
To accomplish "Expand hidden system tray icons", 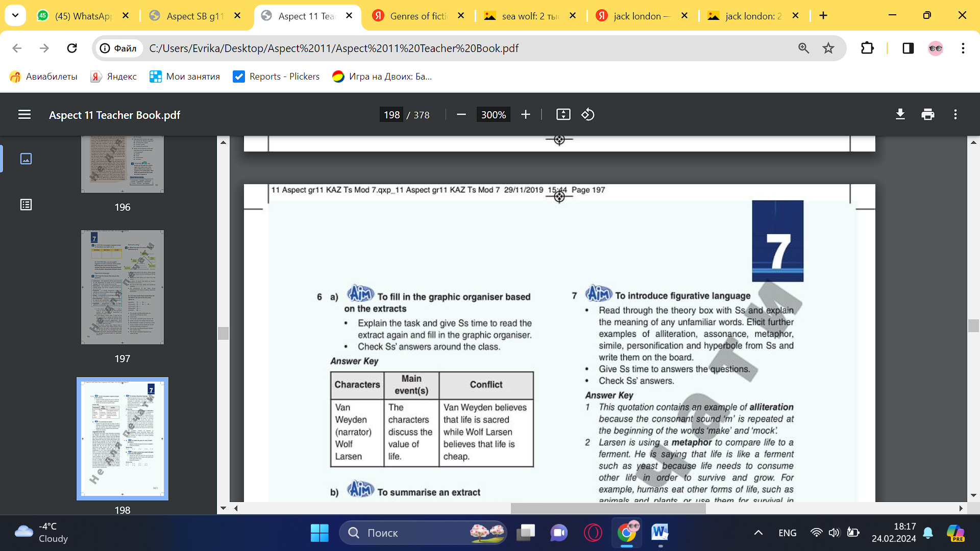I will click(758, 533).
